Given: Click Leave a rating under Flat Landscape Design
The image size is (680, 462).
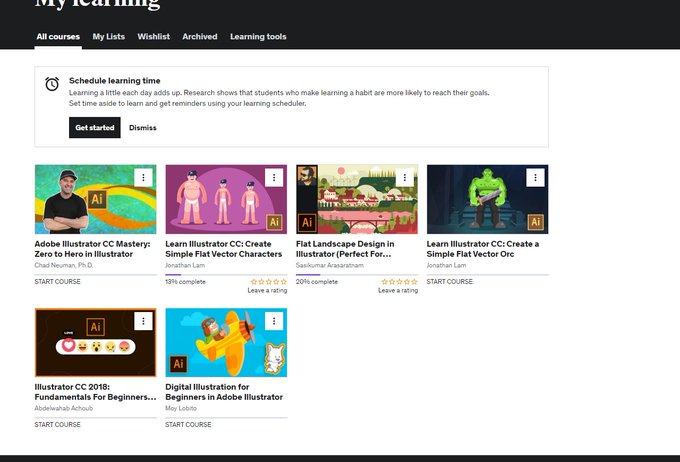Looking at the screenshot, I should click(x=398, y=290).
